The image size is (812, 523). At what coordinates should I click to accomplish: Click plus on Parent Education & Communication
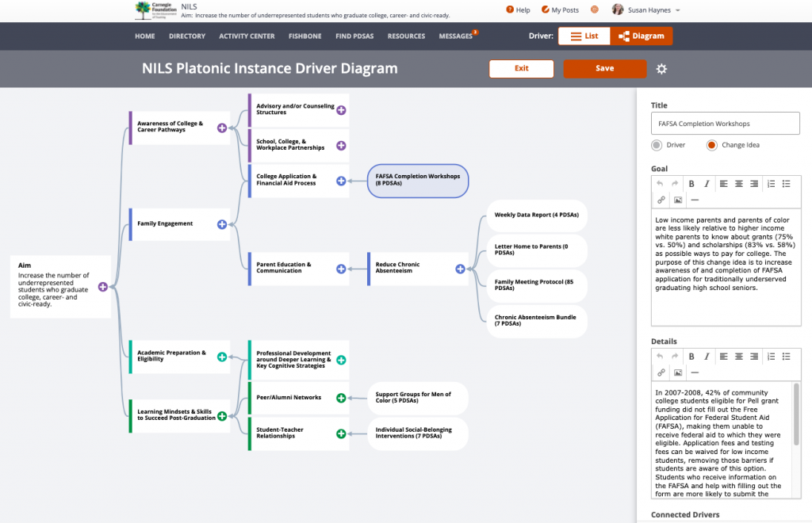point(341,269)
